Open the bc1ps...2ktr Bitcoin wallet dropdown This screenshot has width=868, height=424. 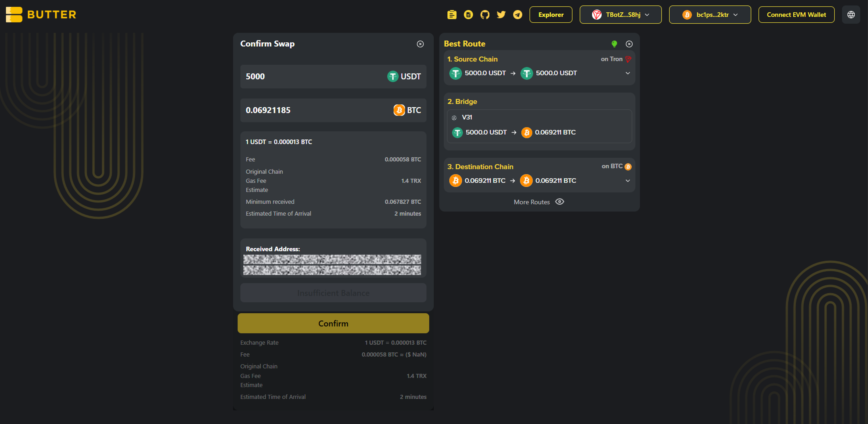pos(710,14)
